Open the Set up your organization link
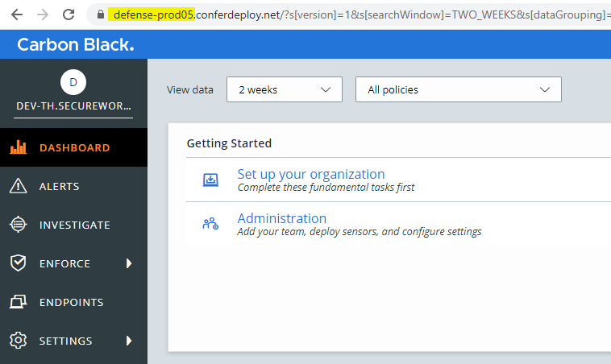611x364 pixels. (311, 174)
